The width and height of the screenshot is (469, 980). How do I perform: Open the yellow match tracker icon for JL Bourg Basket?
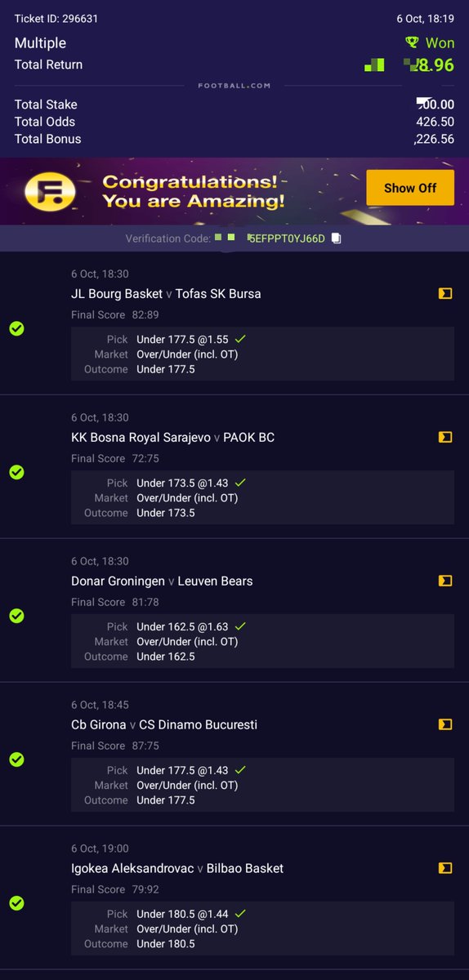(x=445, y=294)
